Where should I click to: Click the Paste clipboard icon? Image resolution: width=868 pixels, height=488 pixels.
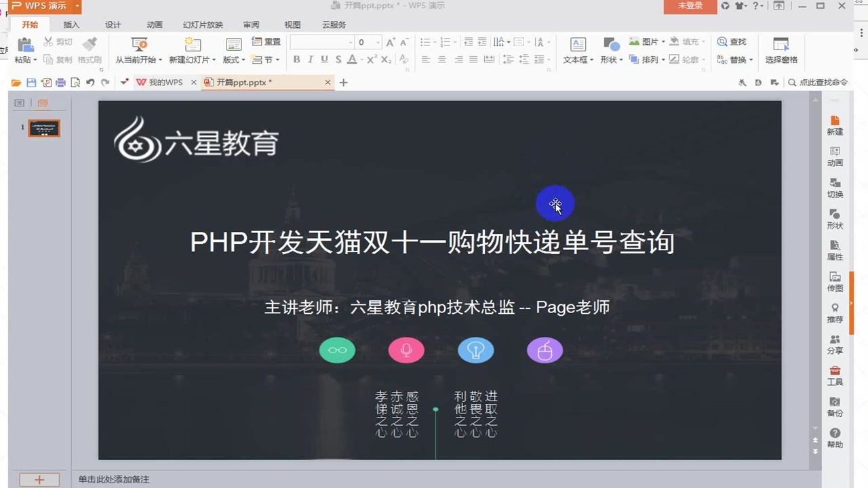coord(25,45)
